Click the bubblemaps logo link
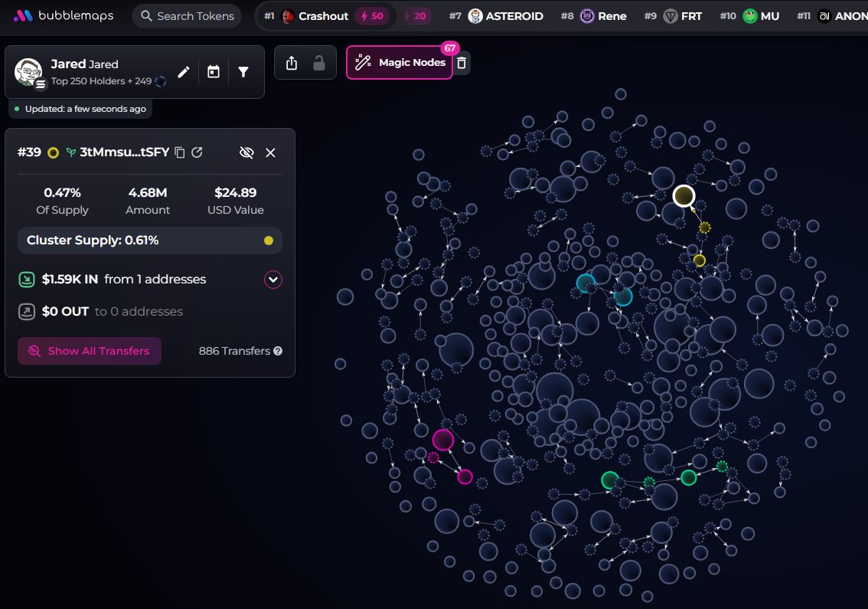868x609 pixels. coord(64,16)
